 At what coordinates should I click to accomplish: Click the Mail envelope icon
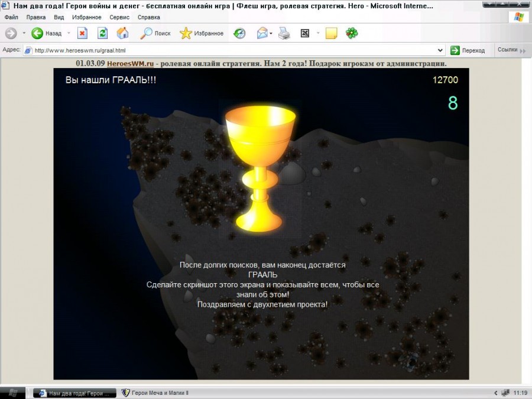point(262,33)
